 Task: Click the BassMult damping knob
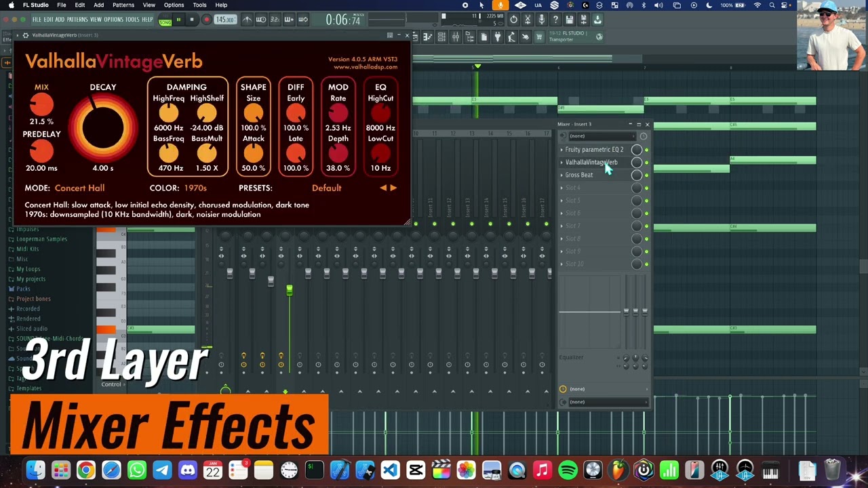pyautogui.click(x=207, y=153)
